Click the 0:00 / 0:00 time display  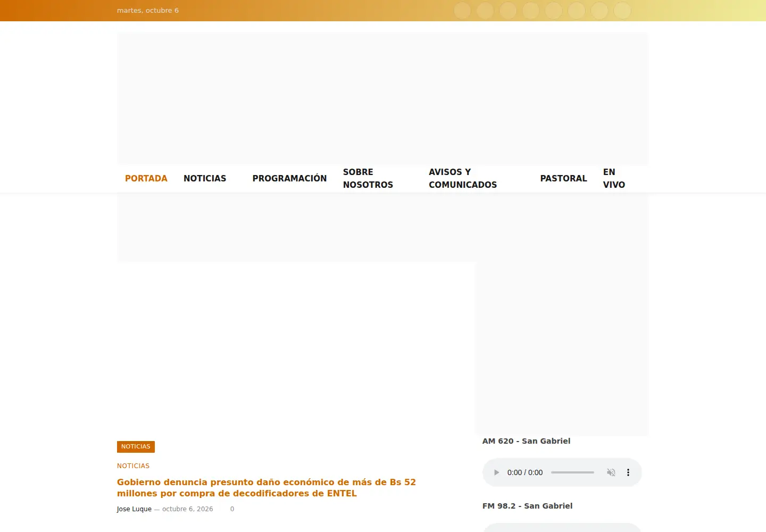[525, 472]
